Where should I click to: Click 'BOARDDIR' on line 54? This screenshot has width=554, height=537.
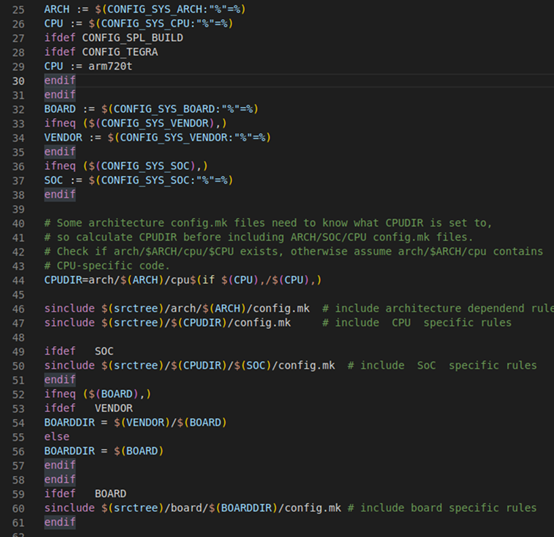point(69,423)
